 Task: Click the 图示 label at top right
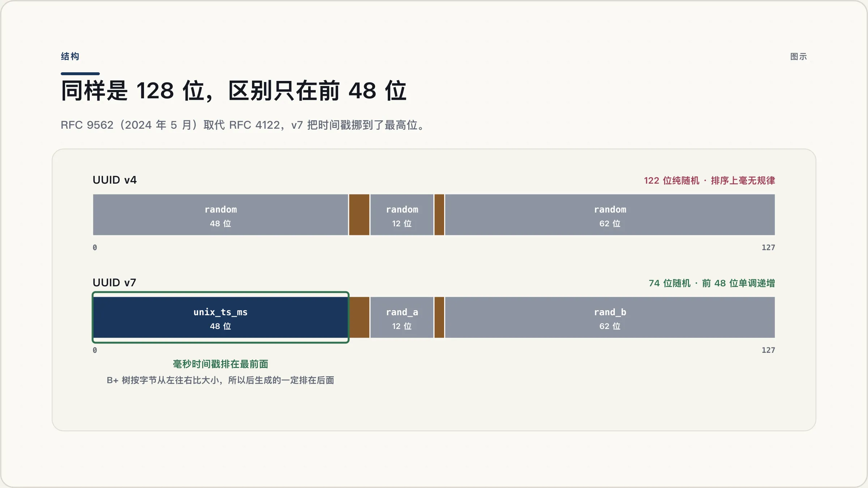point(799,57)
